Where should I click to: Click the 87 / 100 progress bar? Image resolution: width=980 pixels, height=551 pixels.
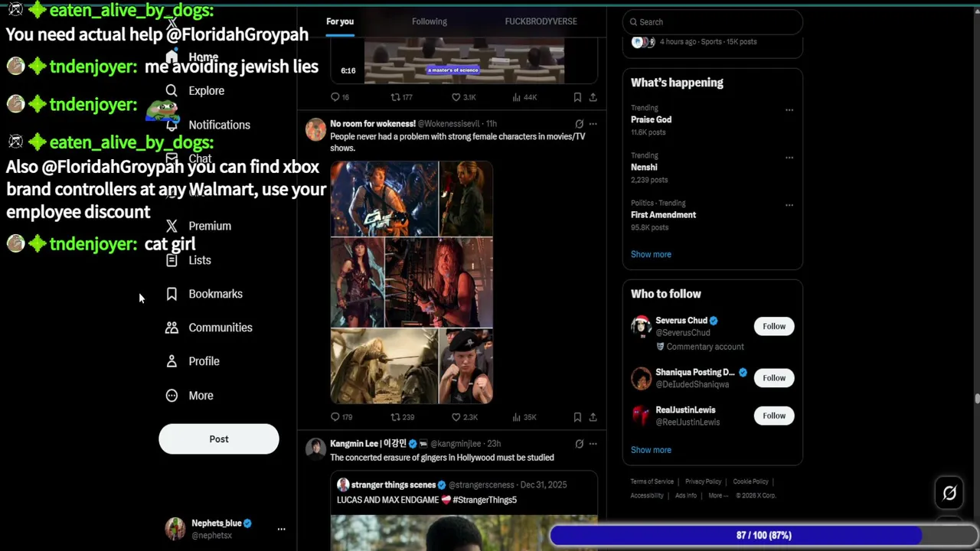coord(763,535)
